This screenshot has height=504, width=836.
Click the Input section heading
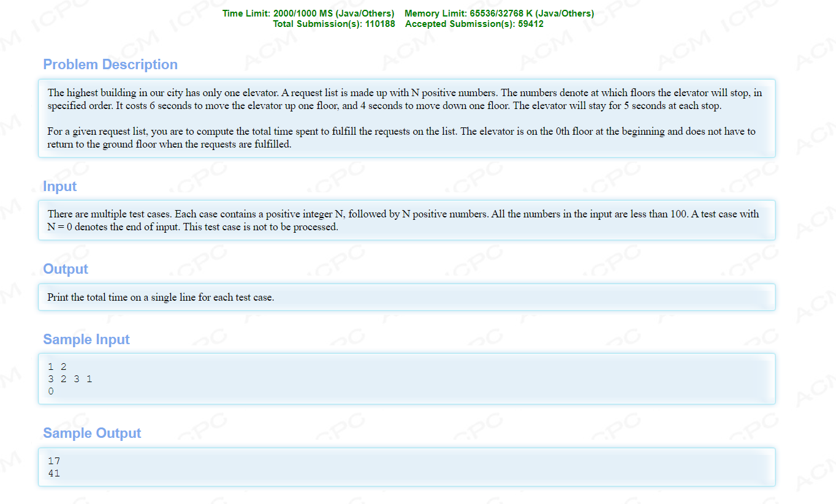point(59,186)
